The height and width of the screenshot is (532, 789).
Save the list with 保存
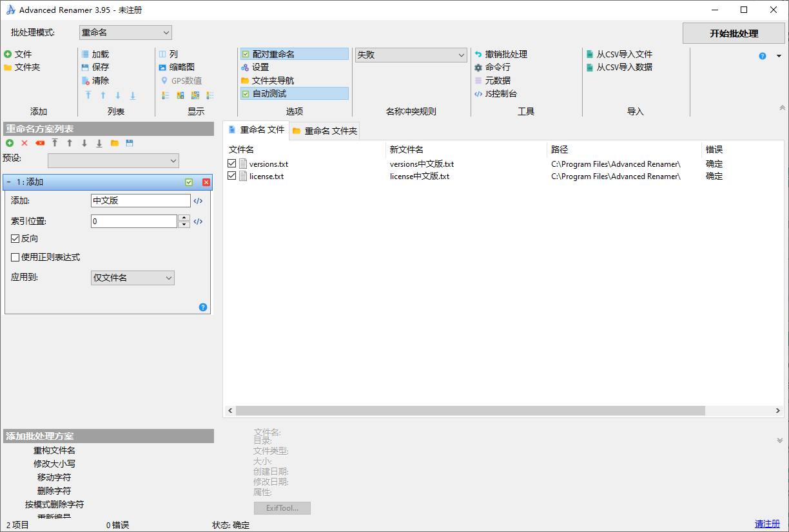coord(95,67)
